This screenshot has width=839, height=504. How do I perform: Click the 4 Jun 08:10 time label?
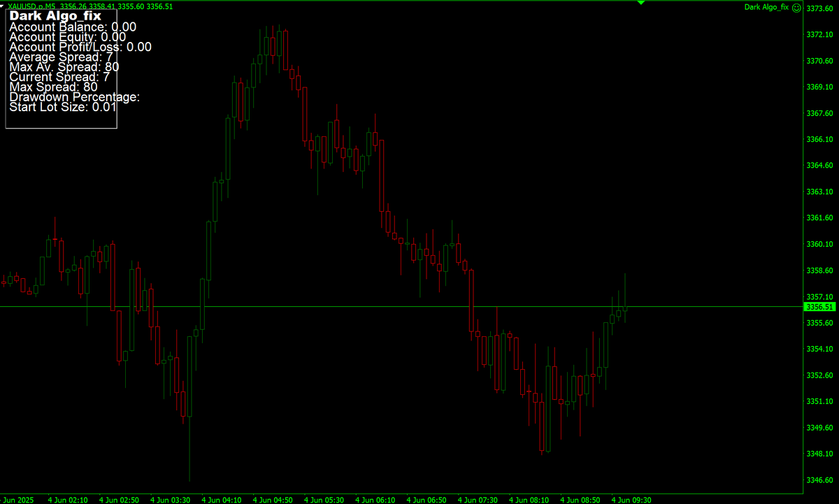click(529, 501)
